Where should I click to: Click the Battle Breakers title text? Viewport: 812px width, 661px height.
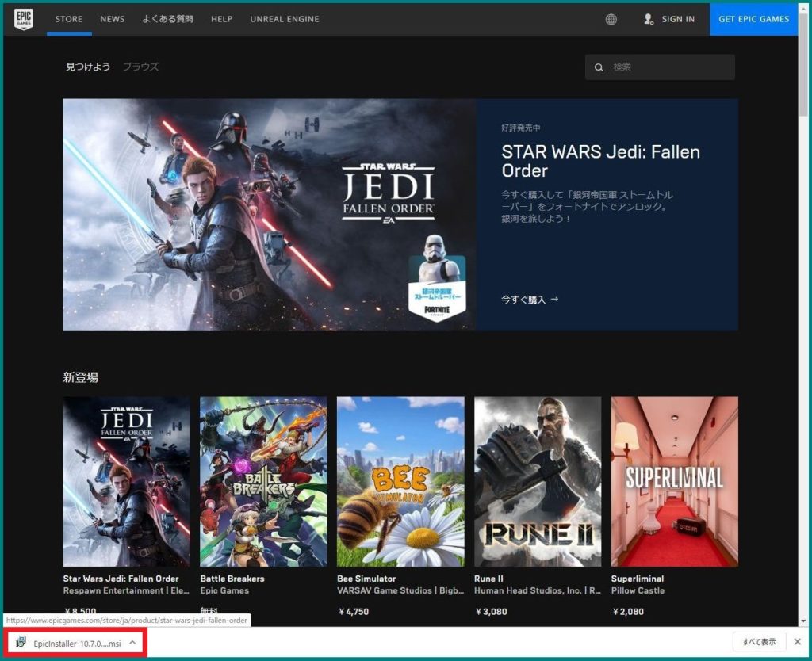click(232, 579)
